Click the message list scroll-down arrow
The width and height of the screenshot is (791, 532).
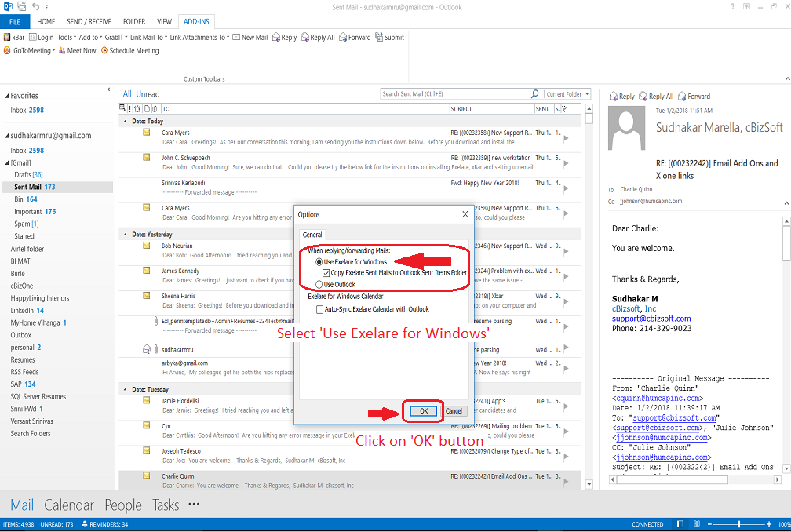(589, 485)
